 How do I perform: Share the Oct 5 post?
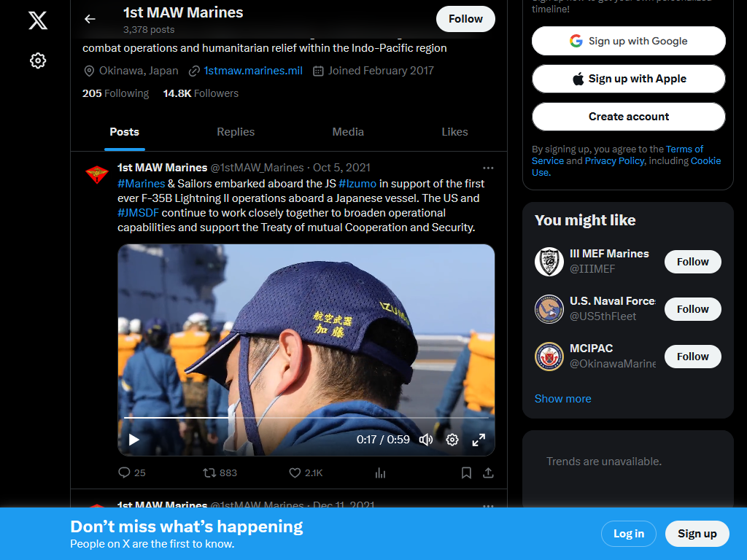pos(488,472)
